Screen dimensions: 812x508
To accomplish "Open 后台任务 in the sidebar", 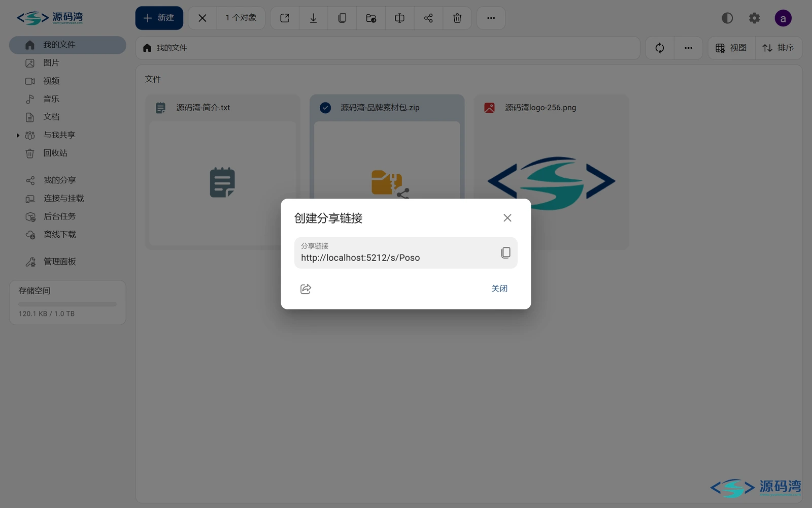I will pyautogui.click(x=67, y=216).
